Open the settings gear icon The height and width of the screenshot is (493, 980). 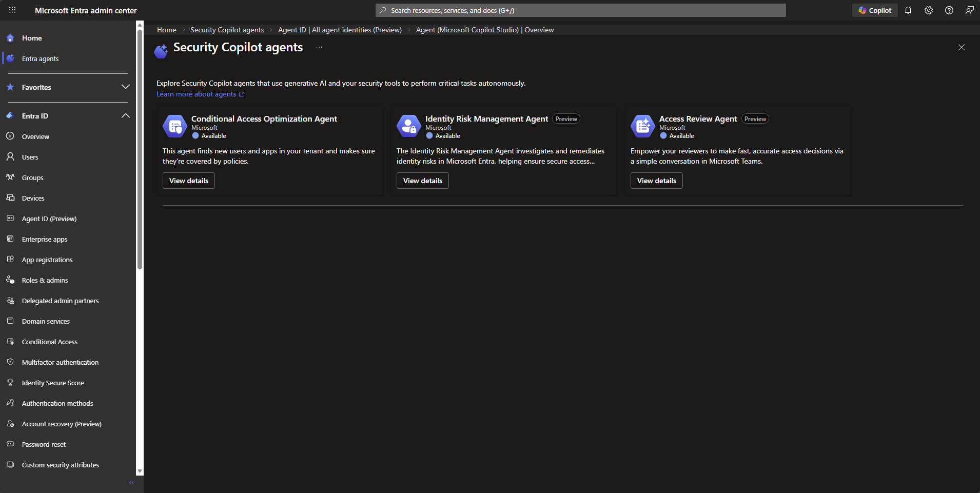[929, 10]
